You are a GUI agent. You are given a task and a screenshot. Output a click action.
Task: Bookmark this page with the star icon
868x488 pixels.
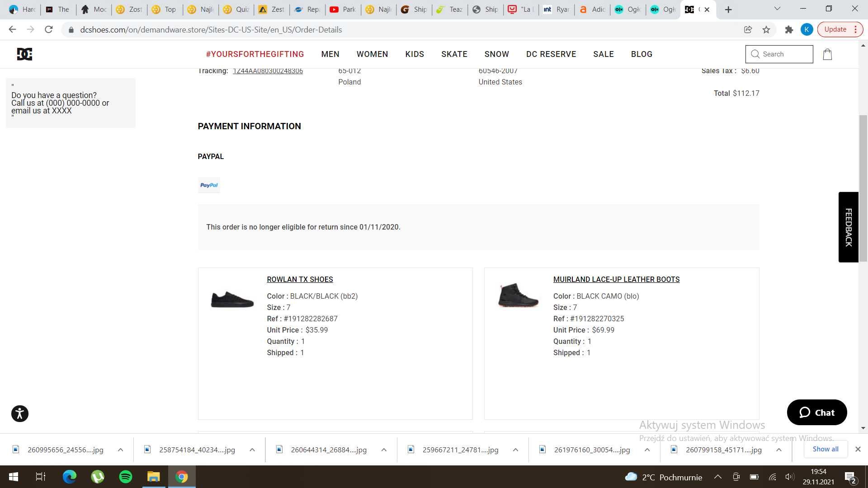(766, 29)
